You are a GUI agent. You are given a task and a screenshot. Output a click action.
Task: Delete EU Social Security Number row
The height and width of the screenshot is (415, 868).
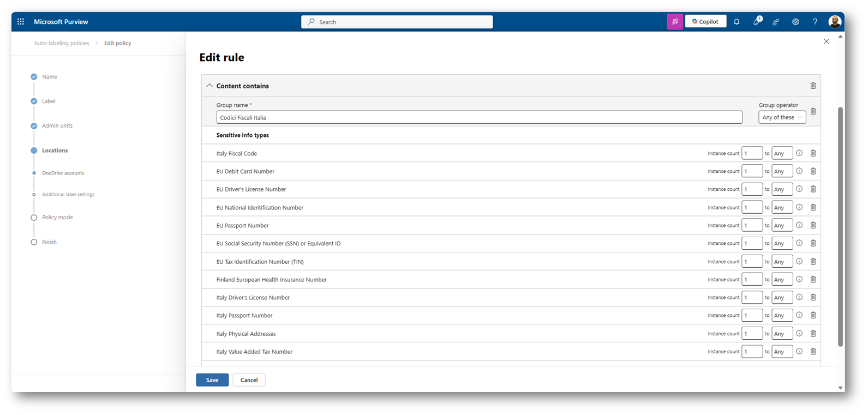click(x=813, y=243)
